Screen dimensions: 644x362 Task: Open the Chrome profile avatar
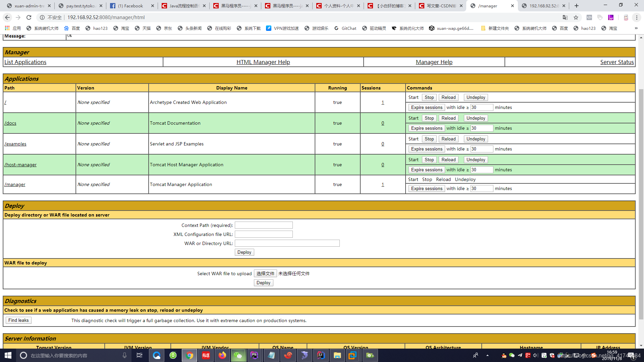click(626, 17)
